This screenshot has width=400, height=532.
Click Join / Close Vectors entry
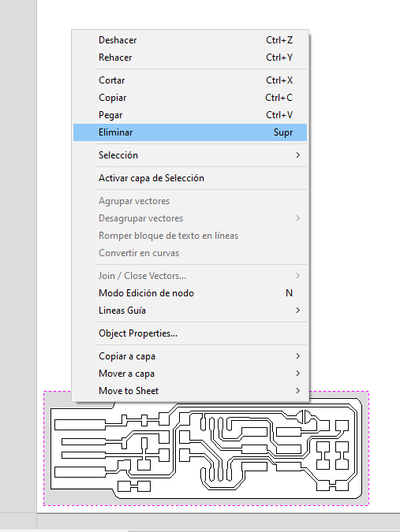190,276
